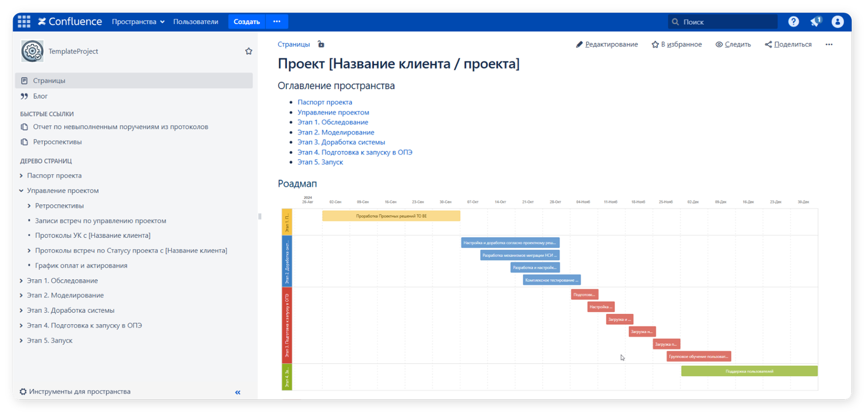Open the notifications megaphone icon
Screen dimensions: 868x416
(x=815, y=22)
